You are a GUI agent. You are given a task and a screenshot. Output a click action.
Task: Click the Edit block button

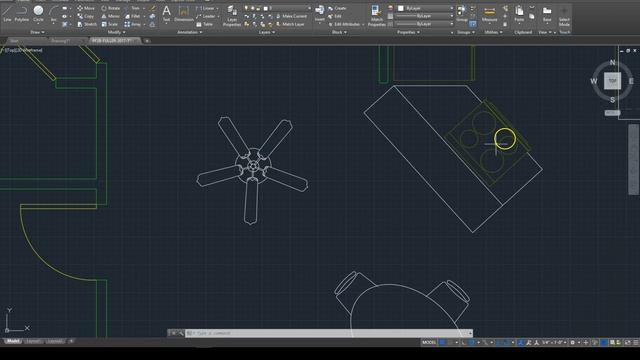[x=335, y=16]
